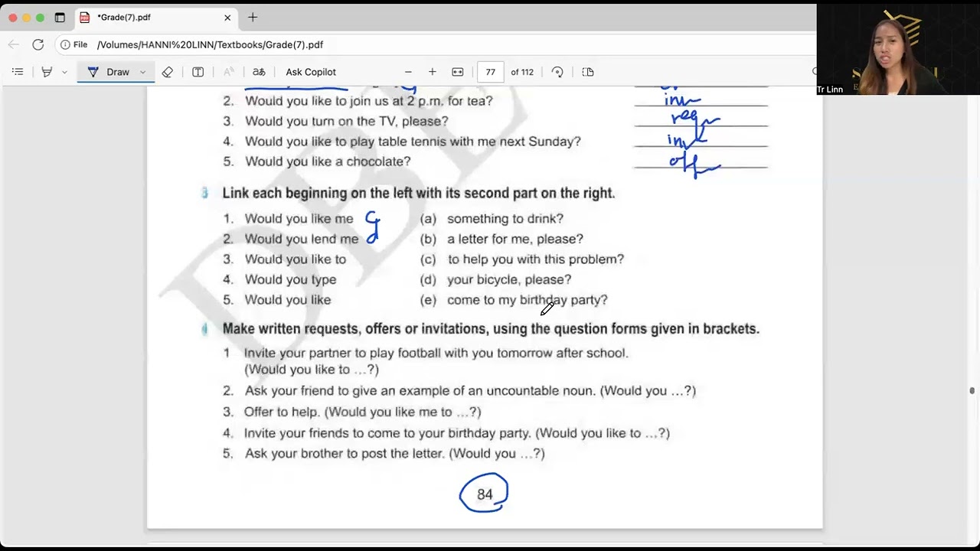This screenshot has width=980, height=551.
Task: Click the Page view layout icon
Action: [x=588, y=72]
